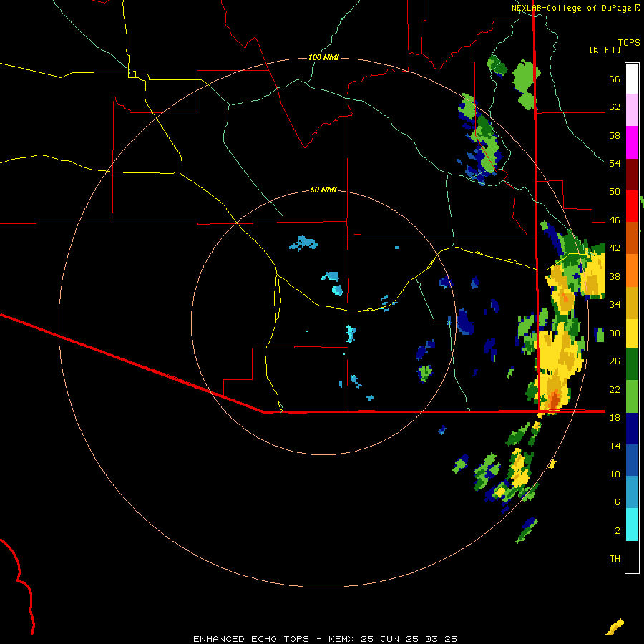Pick the magenta band in the legend
The image size is (644, 644).
coord(632,142)
